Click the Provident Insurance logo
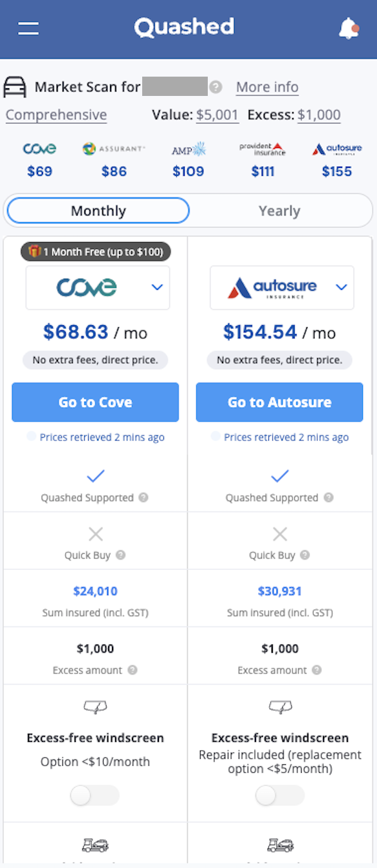 click(262, 148)
